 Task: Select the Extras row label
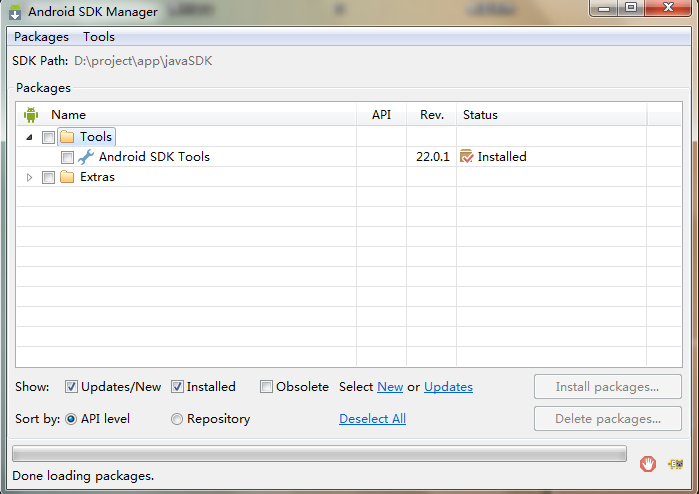point(97,177)
